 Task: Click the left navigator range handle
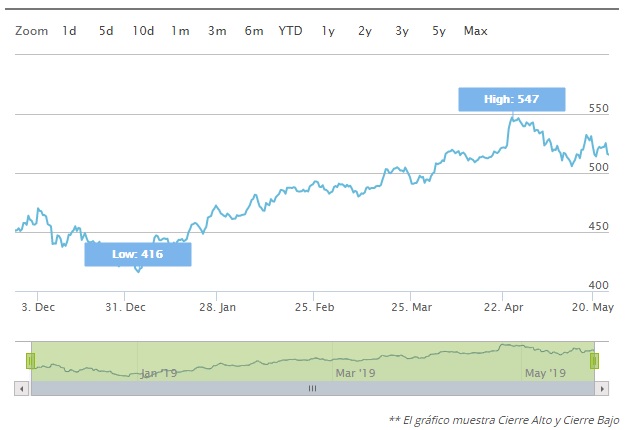pos(31,360)
